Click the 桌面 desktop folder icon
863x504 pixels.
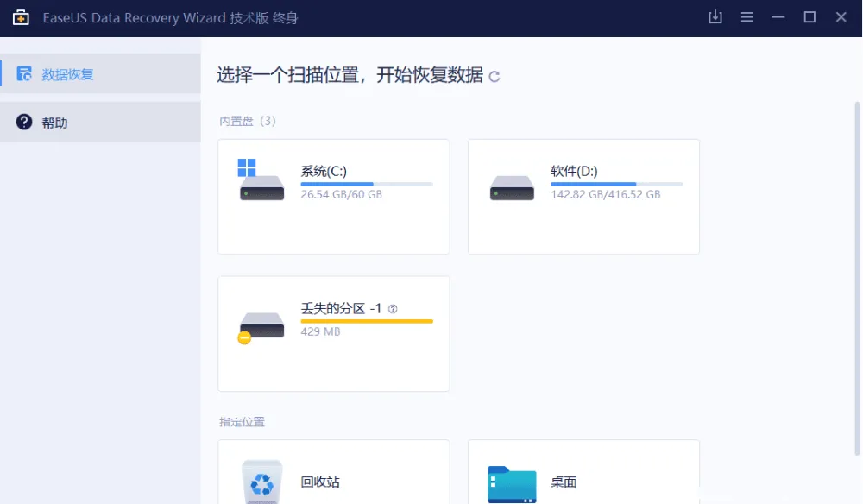pos(511,482)
